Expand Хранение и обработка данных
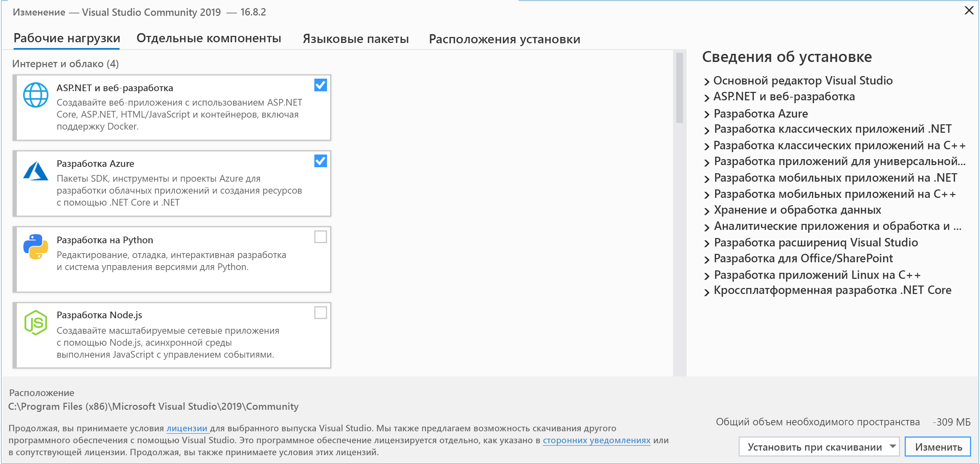Screen dimensions: 980x464 point(706,211)
